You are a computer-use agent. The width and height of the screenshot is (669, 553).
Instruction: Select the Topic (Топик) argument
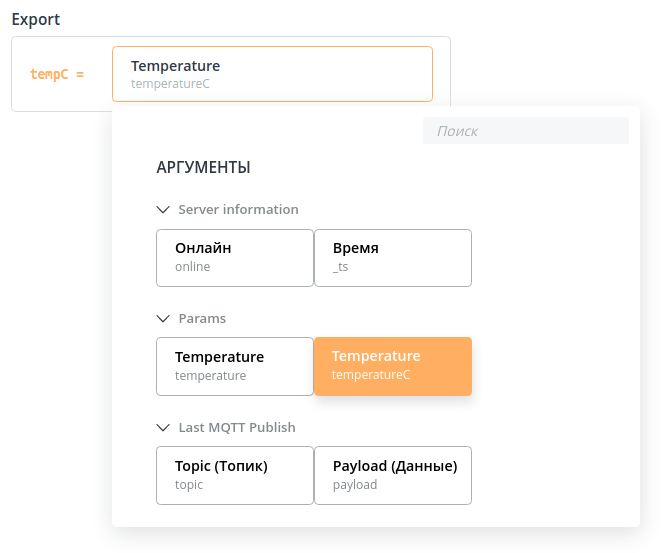[x=235, y=475]
